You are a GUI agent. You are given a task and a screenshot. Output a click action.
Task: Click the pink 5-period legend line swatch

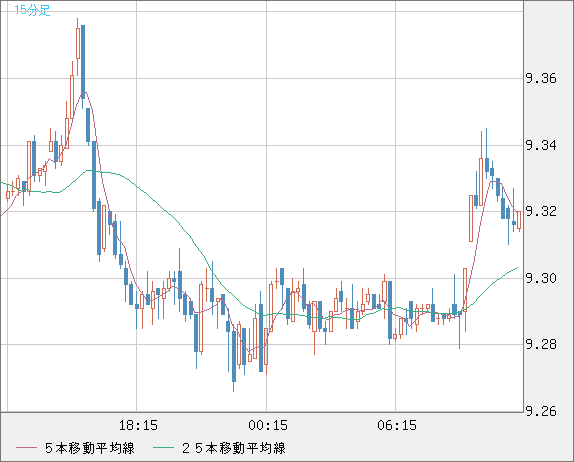coord(26,448)
